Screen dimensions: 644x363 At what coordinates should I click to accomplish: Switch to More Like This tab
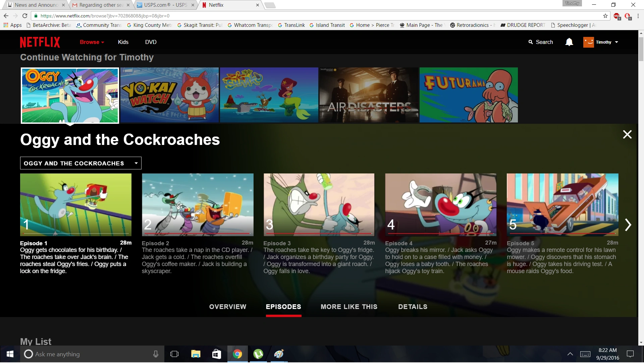point(349,307)
